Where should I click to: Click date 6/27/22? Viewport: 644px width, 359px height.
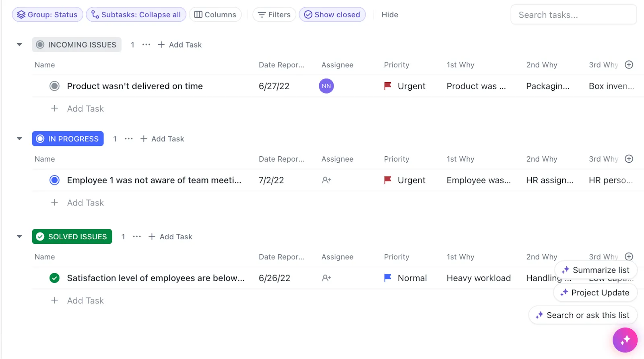click(x=274, y=86)
